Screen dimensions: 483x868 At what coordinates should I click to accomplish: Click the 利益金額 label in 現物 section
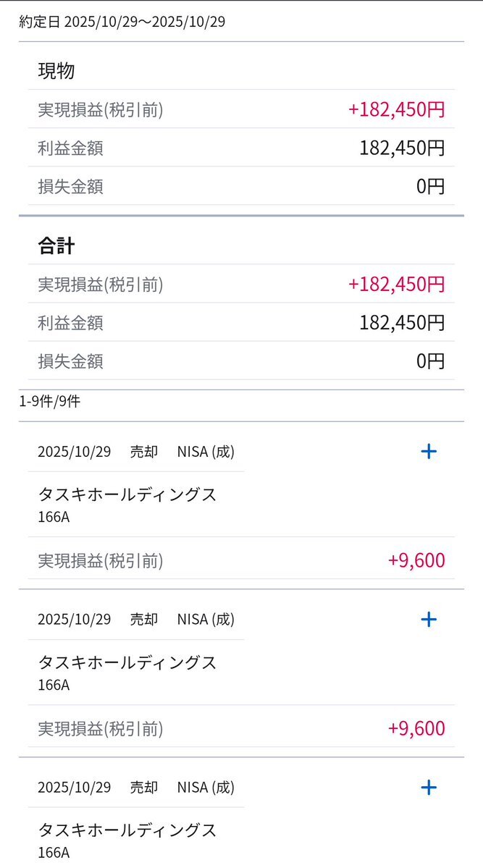point(70,148)
